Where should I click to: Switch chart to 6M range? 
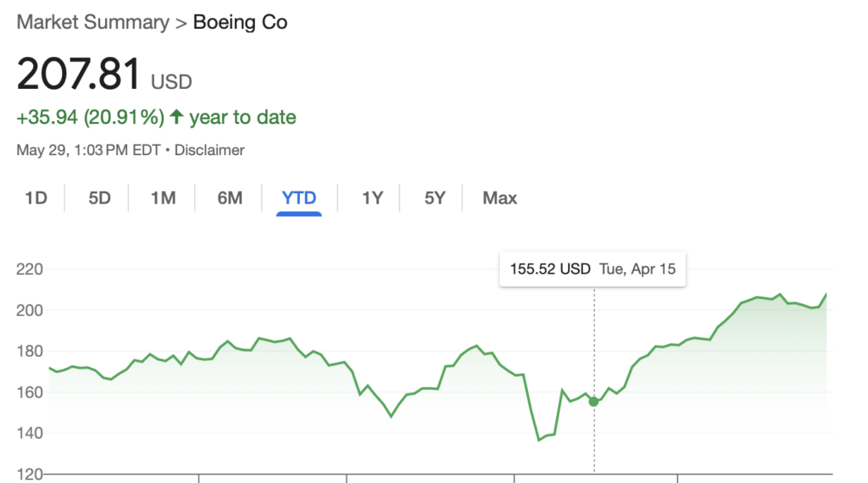230,198
